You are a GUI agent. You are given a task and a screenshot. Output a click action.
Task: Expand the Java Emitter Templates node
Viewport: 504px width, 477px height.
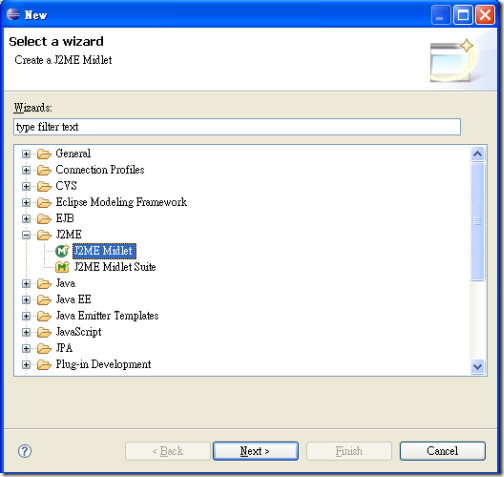coord(26,316)
